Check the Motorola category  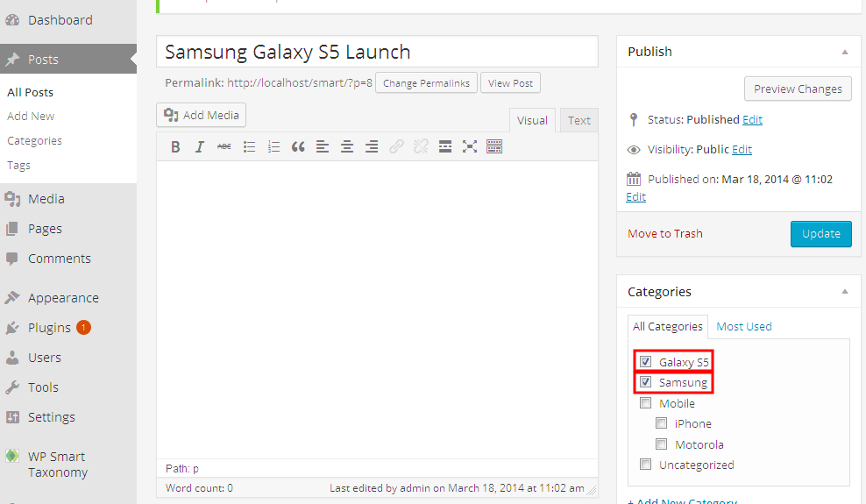coord(661,444)
